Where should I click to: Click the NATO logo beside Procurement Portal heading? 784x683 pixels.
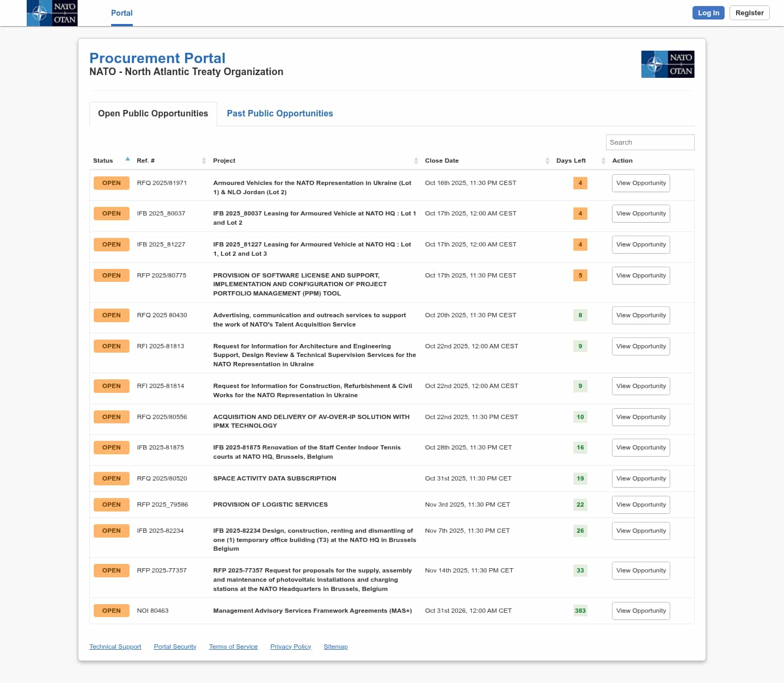[x=667, y=64]
